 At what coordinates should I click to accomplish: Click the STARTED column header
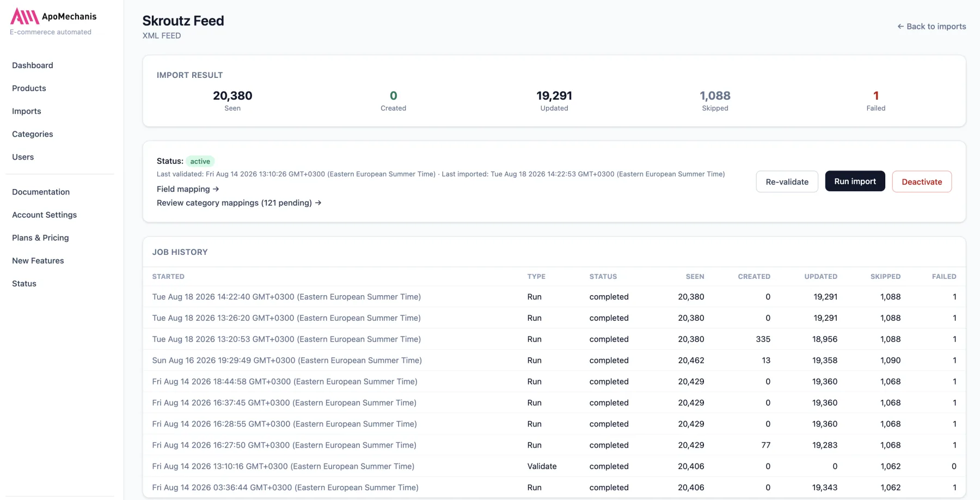tap(168, 277)
